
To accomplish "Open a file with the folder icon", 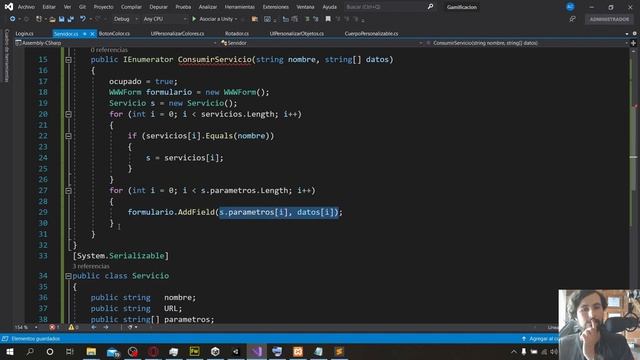I will pos(52,19).
